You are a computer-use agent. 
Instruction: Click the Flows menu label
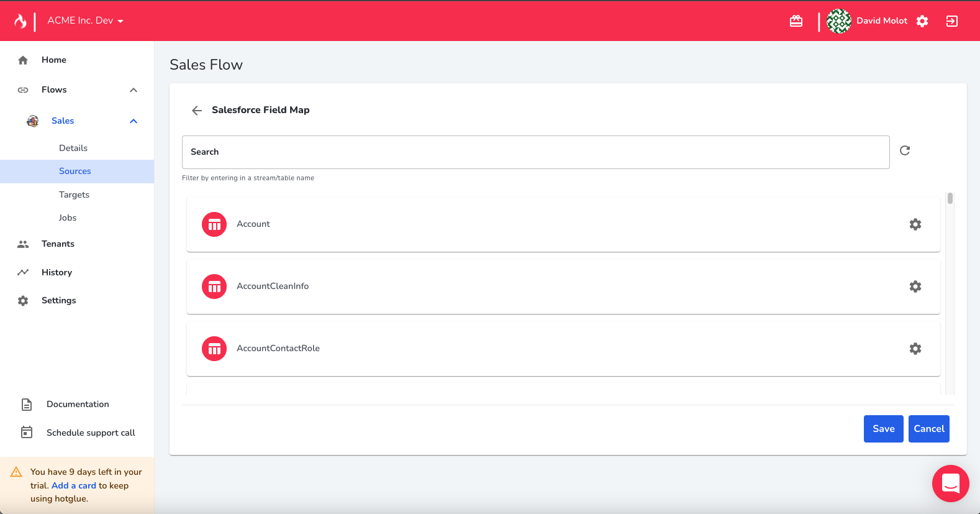pos(54,90)
